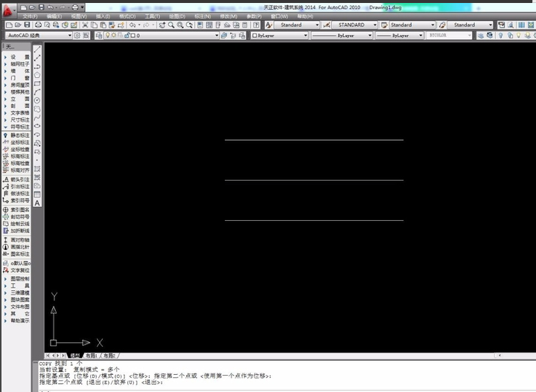Viewport: 536px width, 392px height.
Task: Click the Help question mark icon
Action: tap(256, 25)
